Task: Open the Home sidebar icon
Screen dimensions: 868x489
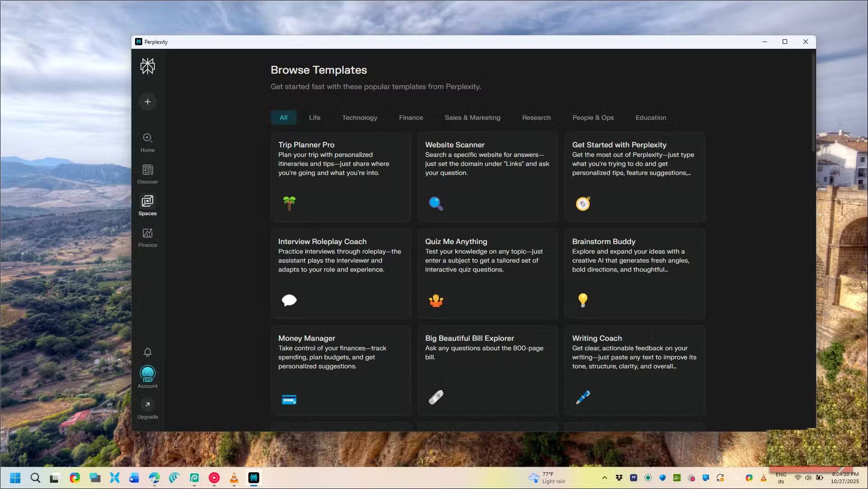Action: pos(147,138)
